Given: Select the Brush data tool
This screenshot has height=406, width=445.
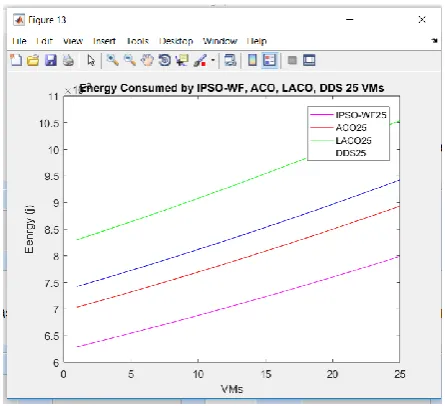Looking at the screenshot, I should click(200, 61).
